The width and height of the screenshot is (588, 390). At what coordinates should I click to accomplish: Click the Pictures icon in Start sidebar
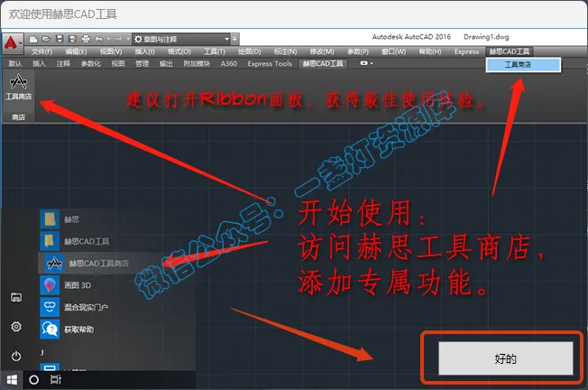point(15,297)
